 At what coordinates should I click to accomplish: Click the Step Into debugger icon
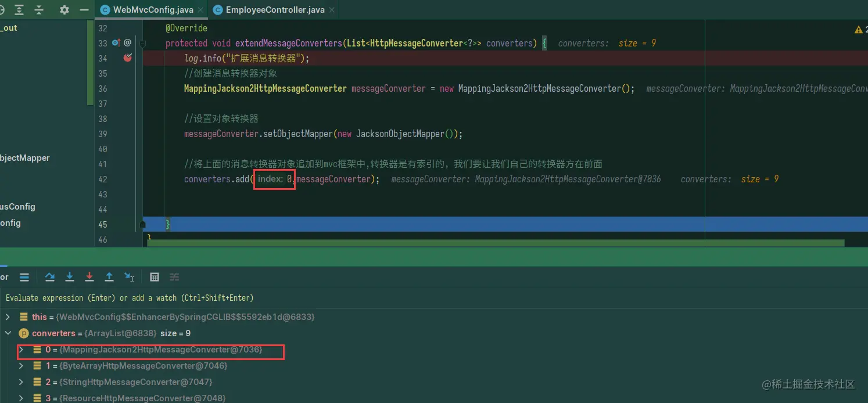click(x=70, y=277)
